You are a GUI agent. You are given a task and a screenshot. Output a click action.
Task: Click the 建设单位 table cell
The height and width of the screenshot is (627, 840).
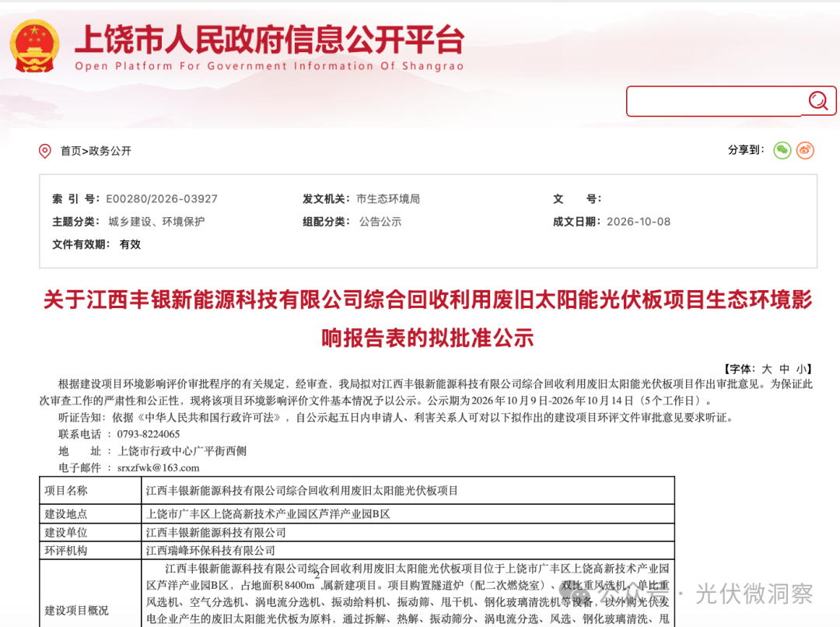pos(90,533)
